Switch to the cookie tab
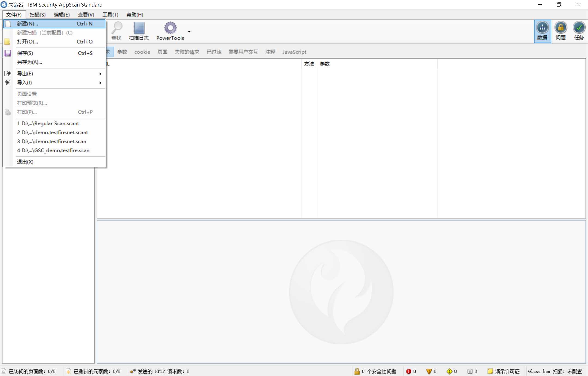 (x=142, y=52)
